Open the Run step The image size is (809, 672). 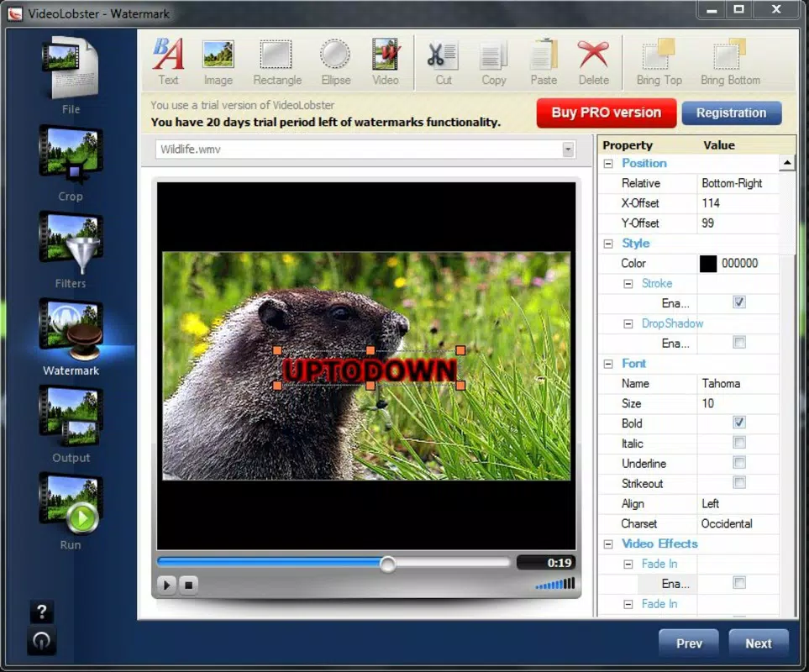pyautogui.click(x=71, y=512)
